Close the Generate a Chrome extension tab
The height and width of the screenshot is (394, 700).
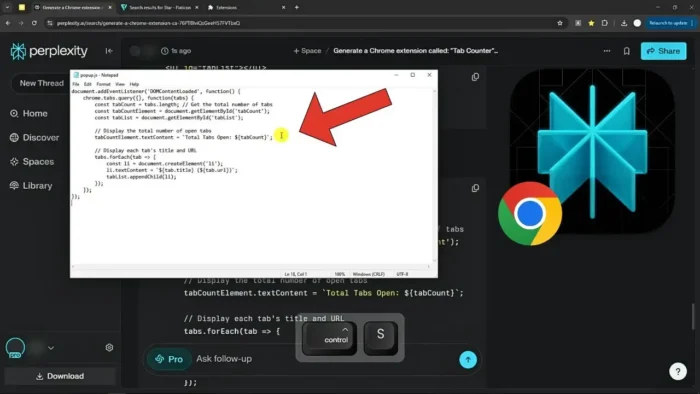coord(110,8)
